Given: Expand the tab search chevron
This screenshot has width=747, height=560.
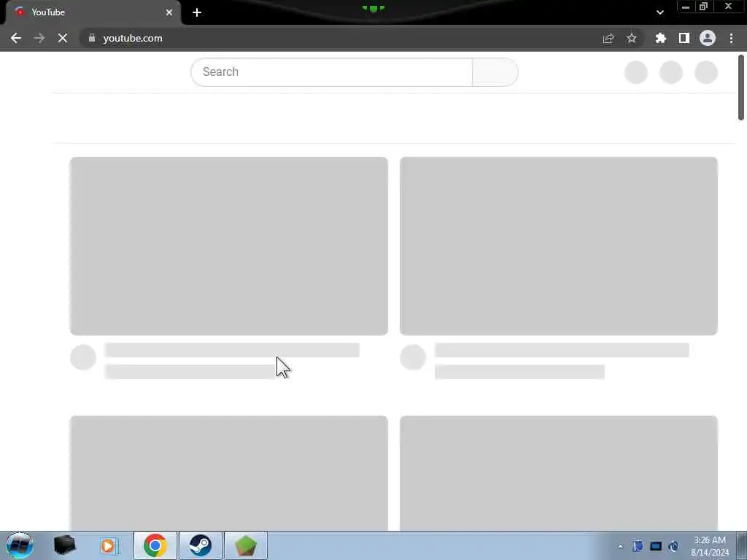Looking at the screenshot, I should coord(659,12).
